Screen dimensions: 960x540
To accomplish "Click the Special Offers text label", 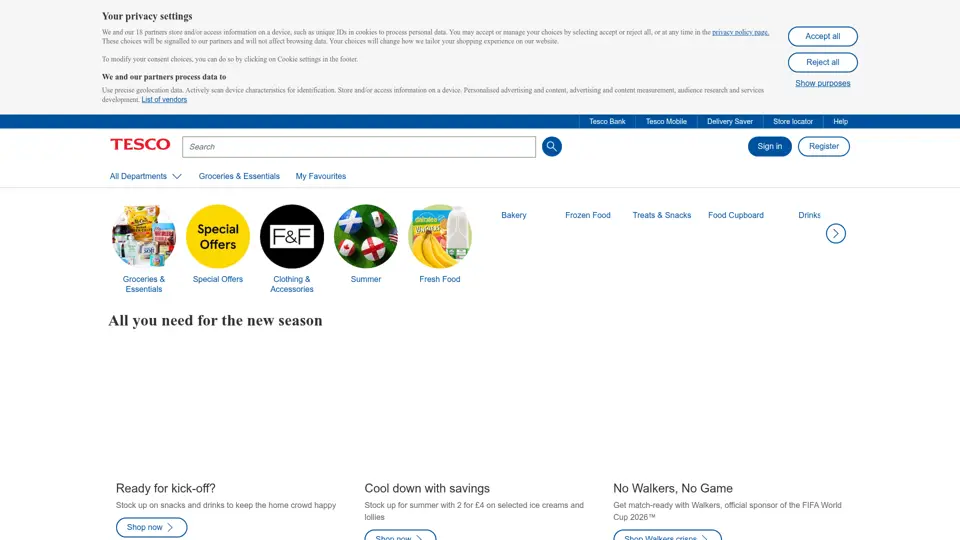I will pyautogui.click(x=218, y=279).
